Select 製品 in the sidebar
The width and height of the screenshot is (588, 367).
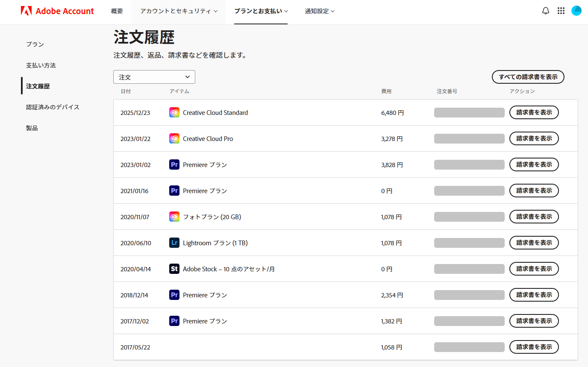(x=32, y=128)
